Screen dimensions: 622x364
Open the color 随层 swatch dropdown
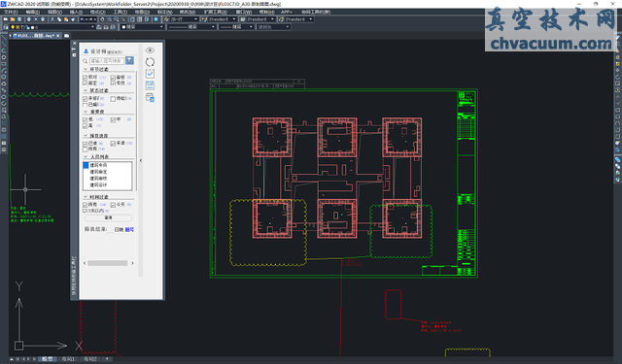(142, 27)
